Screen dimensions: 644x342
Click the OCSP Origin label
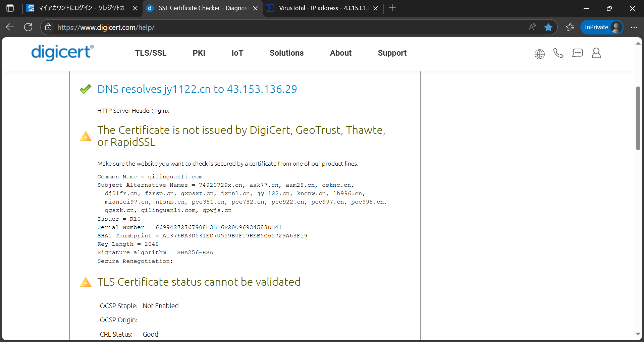tap(119, 320)
